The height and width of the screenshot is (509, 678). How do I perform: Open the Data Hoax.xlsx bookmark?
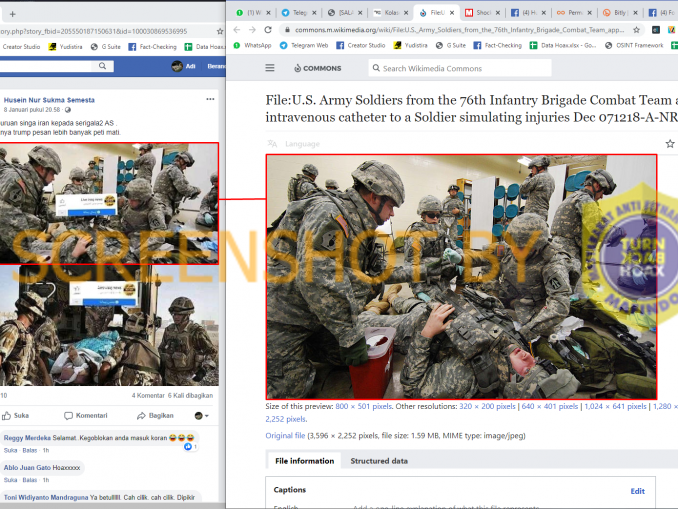[x=563, y=45]
